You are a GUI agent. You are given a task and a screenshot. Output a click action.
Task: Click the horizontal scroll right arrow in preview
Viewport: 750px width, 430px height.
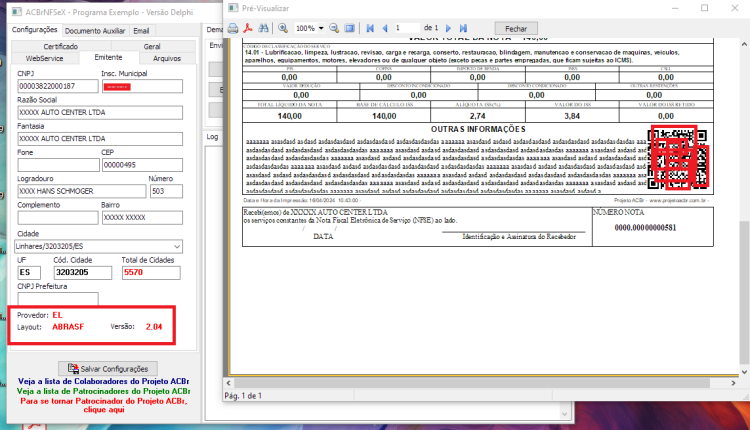733,383
